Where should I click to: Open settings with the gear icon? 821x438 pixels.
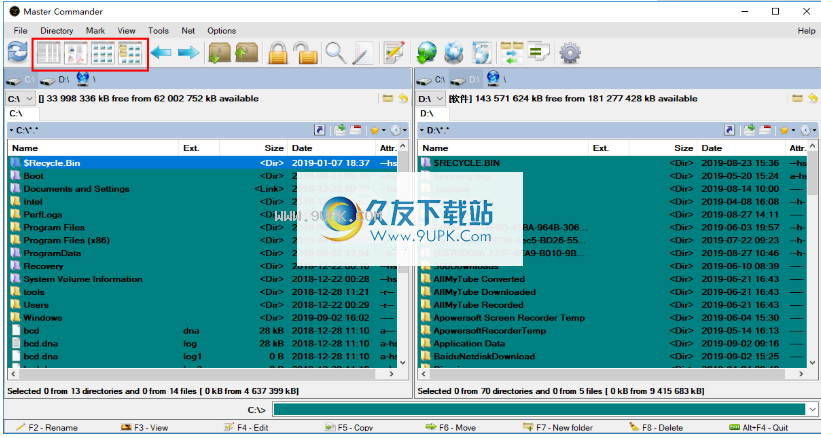click(570, 53)
